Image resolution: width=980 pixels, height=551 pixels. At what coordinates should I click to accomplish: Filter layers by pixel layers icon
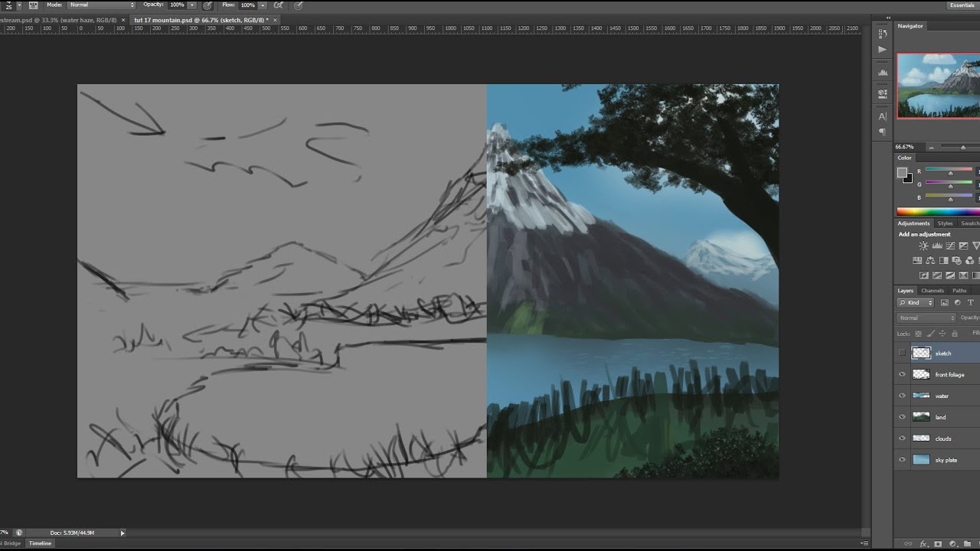click(945, 302)
